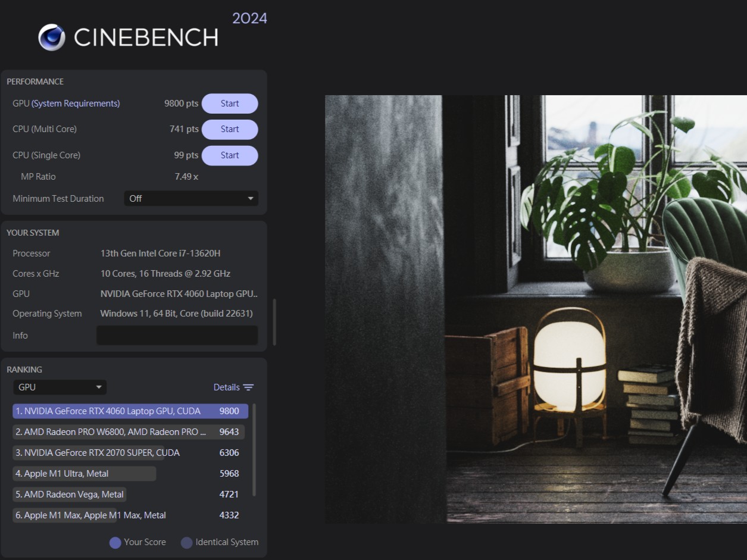Click the processor name i7-13620H text
The height and width of the screenshot is (560, 747).
(x=161, y=254)
